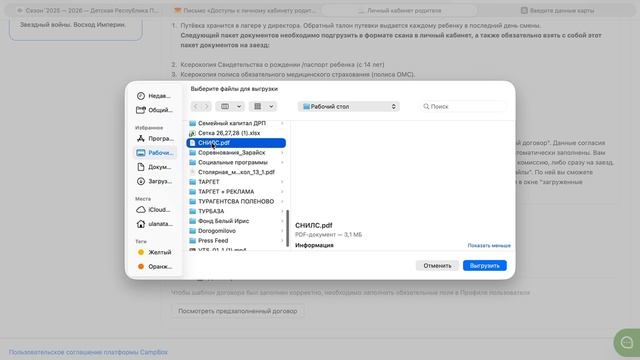Switch to the Введите данные карты tab

(x=558, y=11)
